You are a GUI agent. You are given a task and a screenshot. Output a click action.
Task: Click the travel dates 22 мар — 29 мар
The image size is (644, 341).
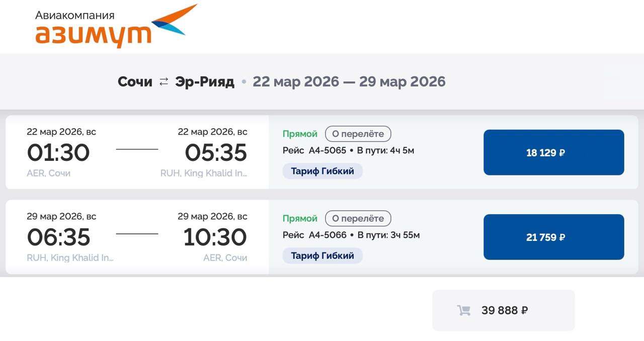point(349,81)
